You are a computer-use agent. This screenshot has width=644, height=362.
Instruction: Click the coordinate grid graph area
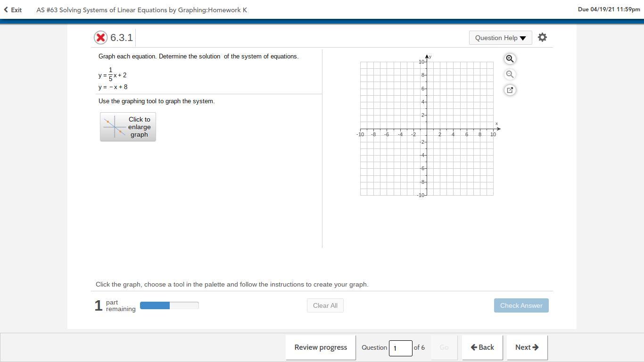coord(427,128)
